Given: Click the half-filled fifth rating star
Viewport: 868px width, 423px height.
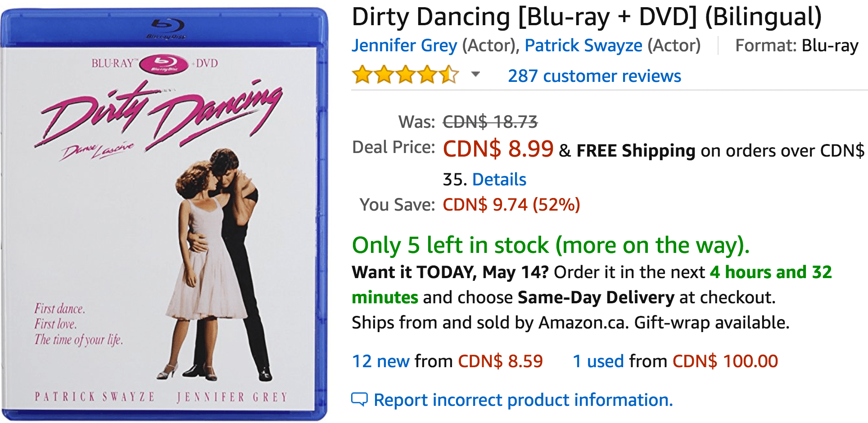Looking at the screenshot, I should click(x=449, y=75).
